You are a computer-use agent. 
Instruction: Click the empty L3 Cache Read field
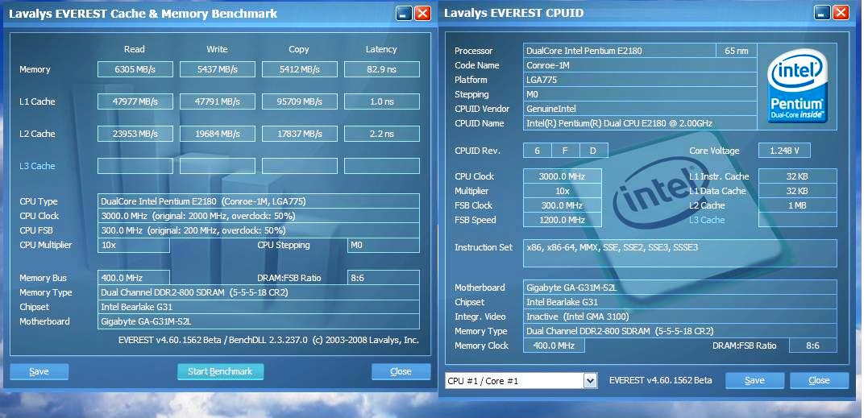pos(135,166)
